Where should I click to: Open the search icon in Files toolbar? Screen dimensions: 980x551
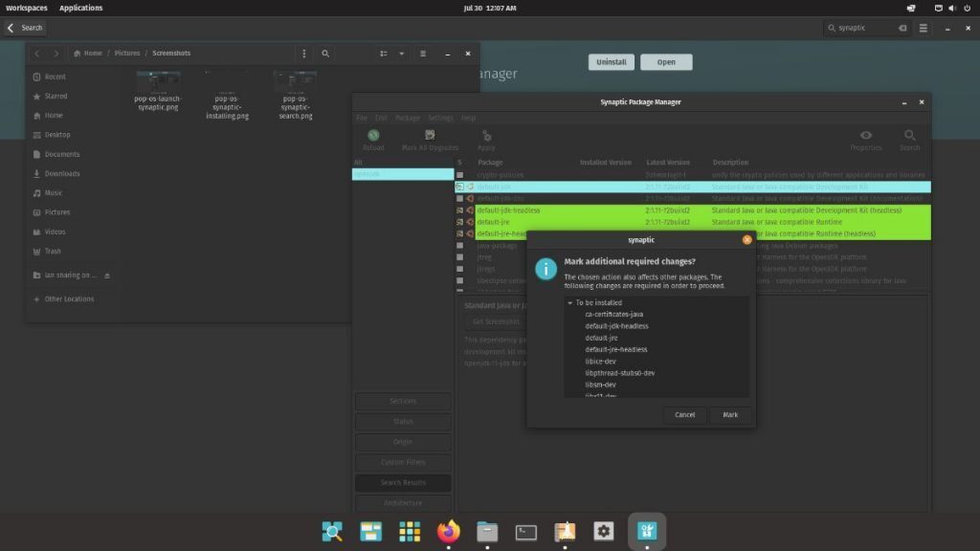325,54
